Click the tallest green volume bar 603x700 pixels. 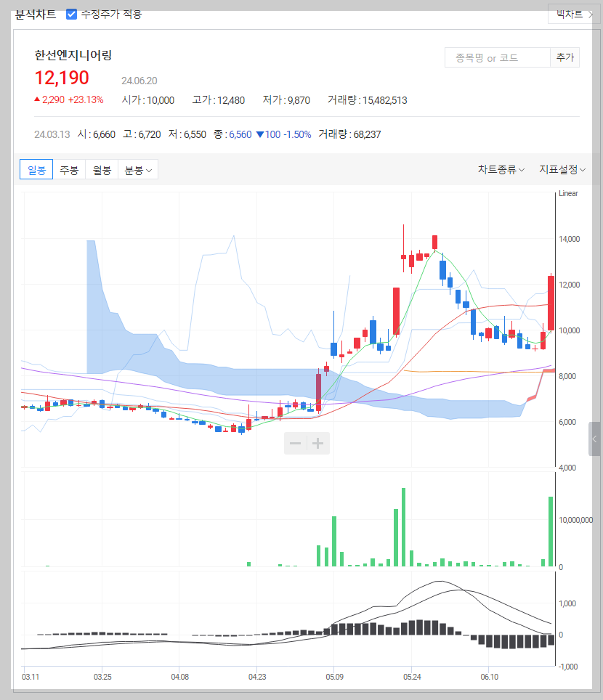[x=403, y=527]
